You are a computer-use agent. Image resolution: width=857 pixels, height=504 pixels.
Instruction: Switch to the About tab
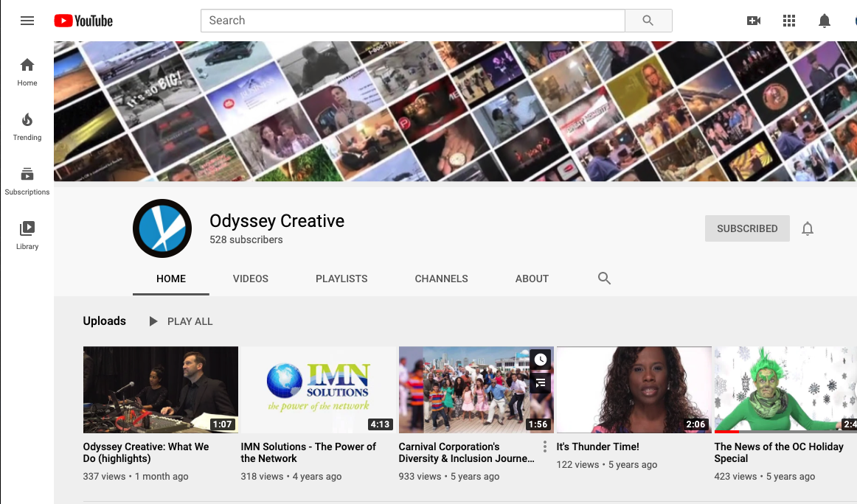pos(532,279)
